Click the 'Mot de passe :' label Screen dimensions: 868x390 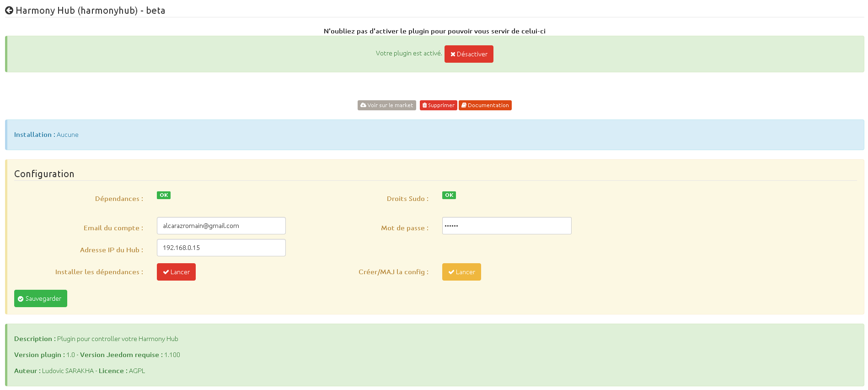[405, 228]
